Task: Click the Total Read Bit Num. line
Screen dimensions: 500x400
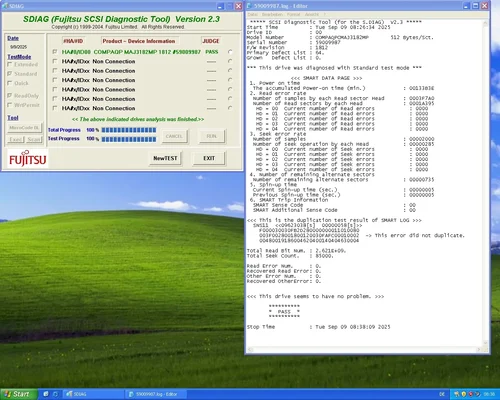Action: tap(296, 251)
